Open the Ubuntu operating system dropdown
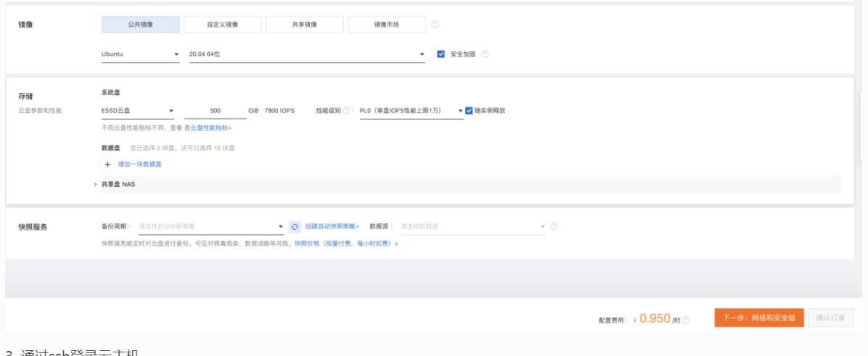Screen dimensions: 868x356 (x=140, y=54)
